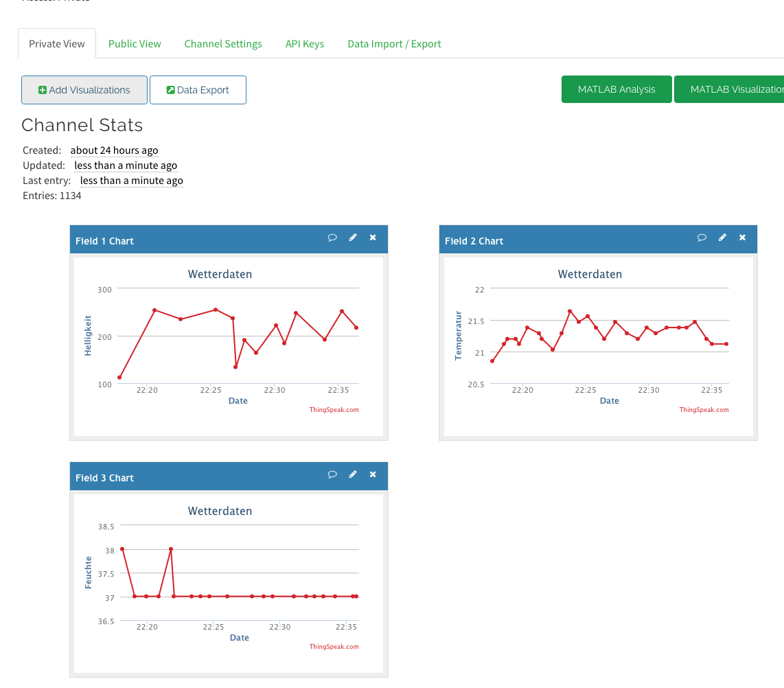Go to the API Keys tab
Image resolution: width=784 pixels, height=688 pixels.
(x=305, y=44)
